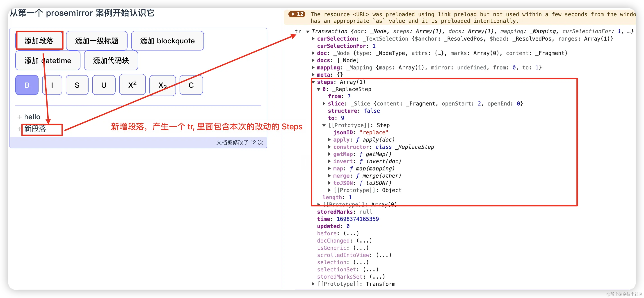Collapse the Transaction object in console
The image size is (644, 298).
pyautogui.click(x=308, y=32)
